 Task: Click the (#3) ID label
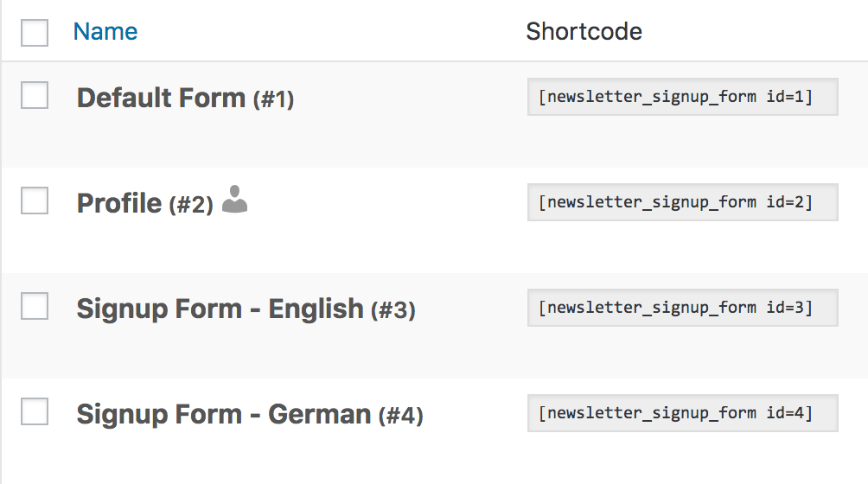click(x=393, y=311)
